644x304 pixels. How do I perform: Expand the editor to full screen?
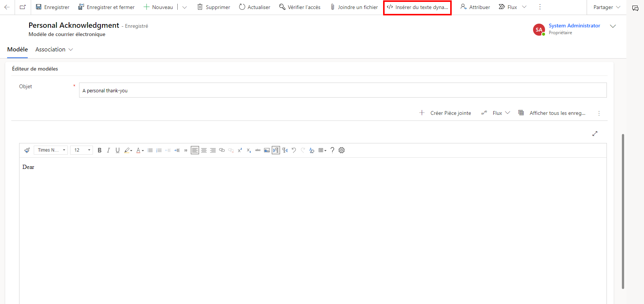(x=595, y=134)
